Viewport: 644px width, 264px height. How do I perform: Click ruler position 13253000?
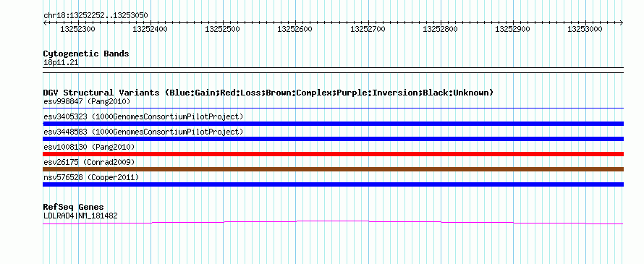coord(585,29)
